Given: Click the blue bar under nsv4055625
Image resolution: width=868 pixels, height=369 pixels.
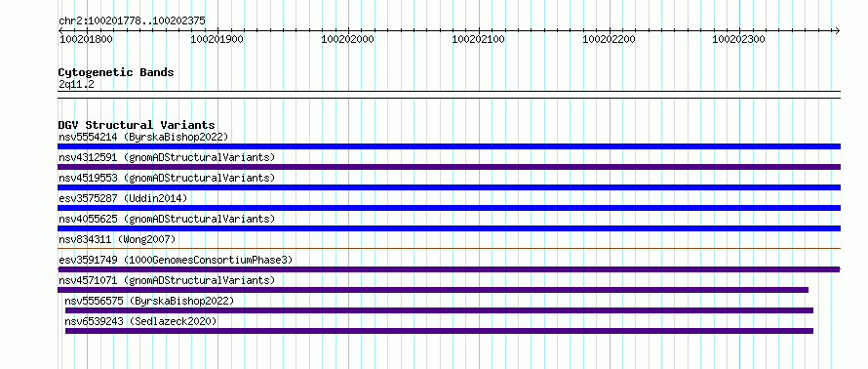Looking at the screenshot, I should pos(449,228).
